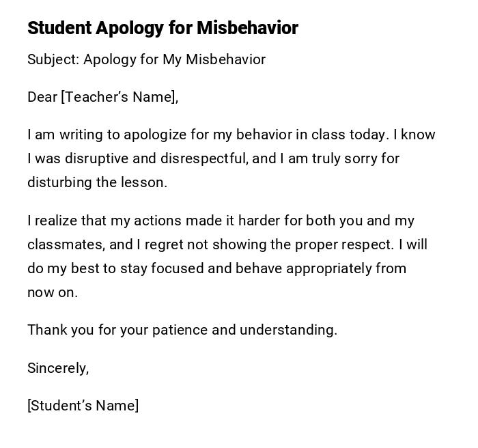Click the "Sincerely," closing
The width and height of the screenshot is (478, 448).
58,368
